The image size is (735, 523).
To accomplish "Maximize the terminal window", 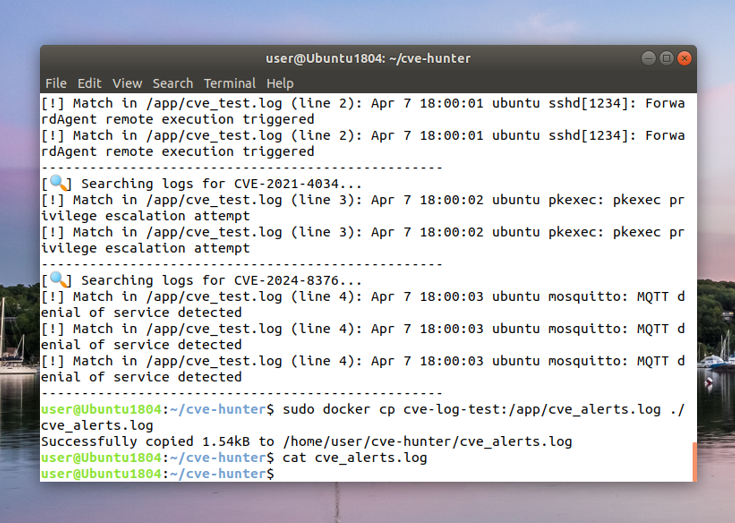I will pos(666,59).
